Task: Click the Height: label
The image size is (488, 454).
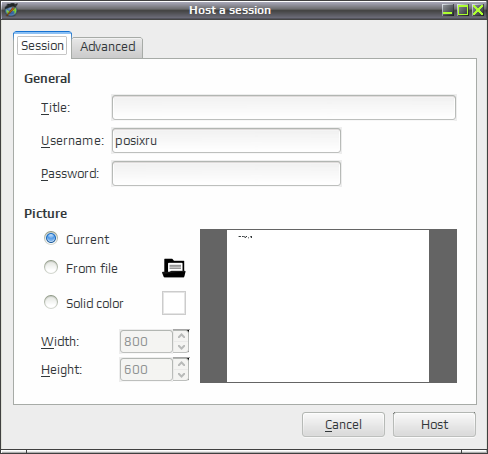Action: click(61, 369)
